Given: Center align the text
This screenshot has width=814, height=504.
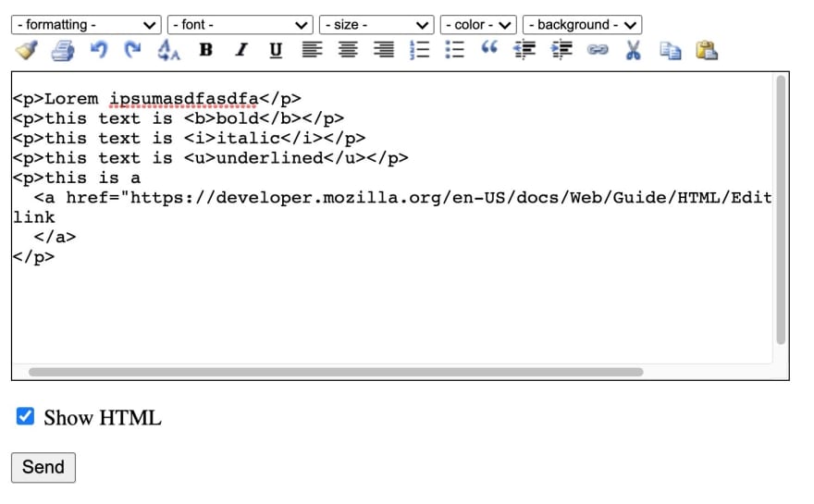Looking at the screenshot, I should pyautogui.click(x=348, y=50).
